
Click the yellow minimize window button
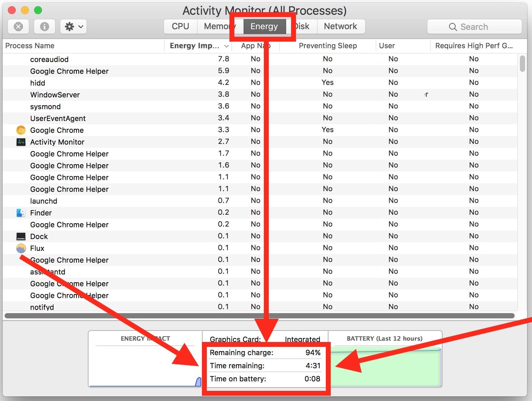[x=25, y=10]
